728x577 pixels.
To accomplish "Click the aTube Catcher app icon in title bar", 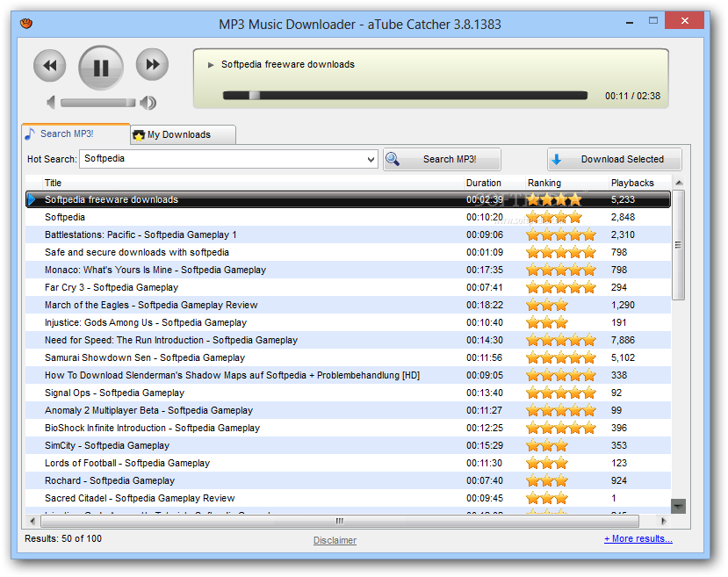I will [x=26, y=23].
